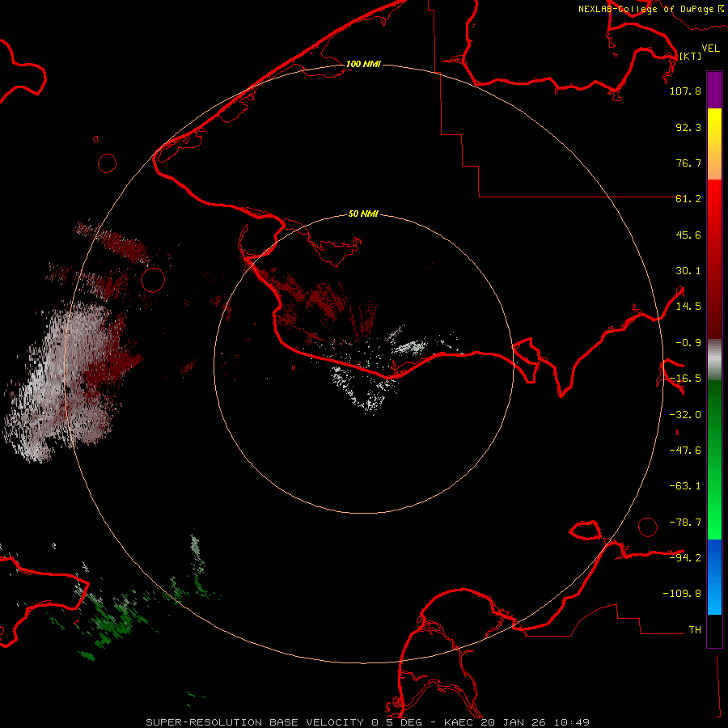Click the 100 NMI range ring label

point(363,64)
